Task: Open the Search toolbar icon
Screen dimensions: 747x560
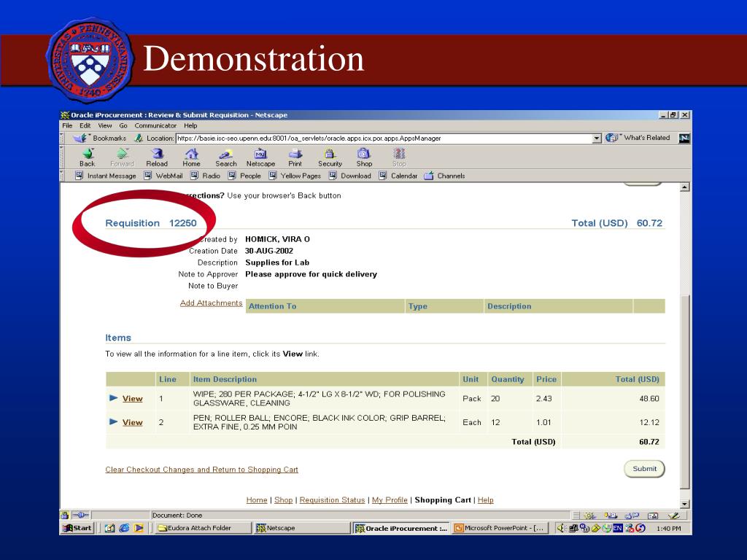Action: tap(226, 157)
